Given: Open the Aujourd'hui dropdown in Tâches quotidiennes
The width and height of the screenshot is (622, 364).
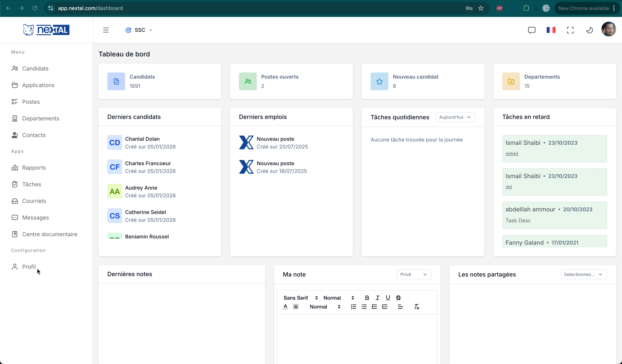Looking at the screenshot, I should [x=455, y=117].
